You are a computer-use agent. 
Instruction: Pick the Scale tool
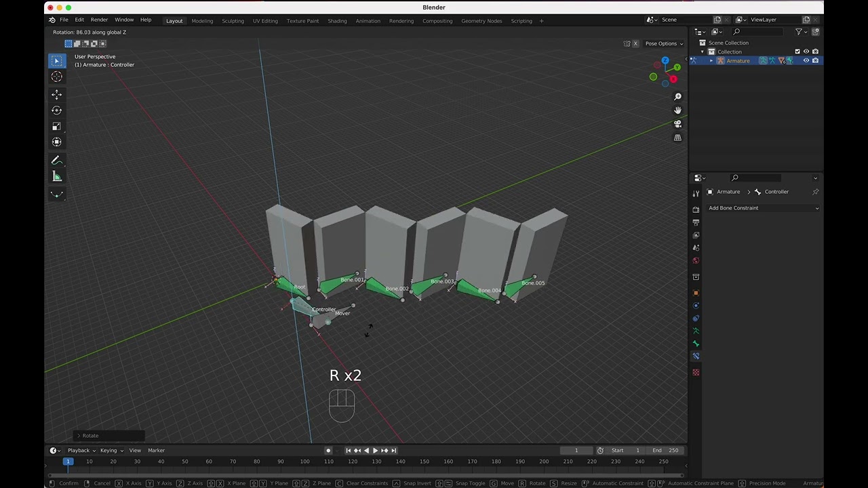(x=57, y=126)
